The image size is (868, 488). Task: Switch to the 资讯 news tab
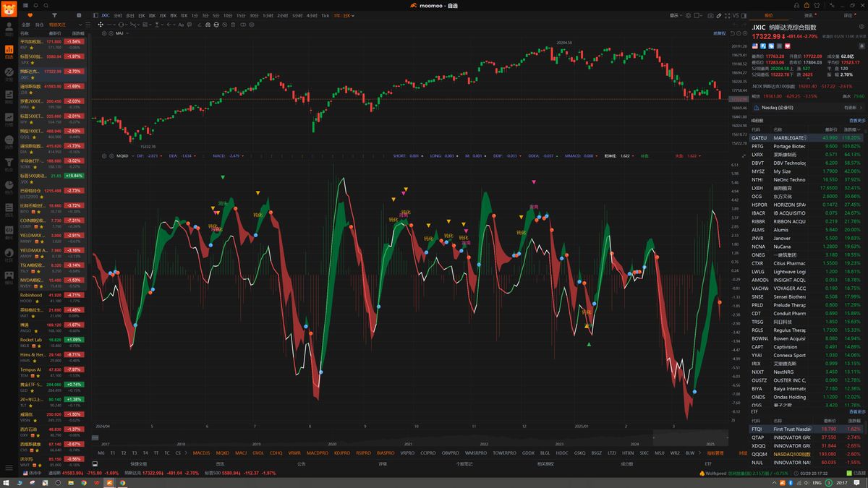(808, 15)
